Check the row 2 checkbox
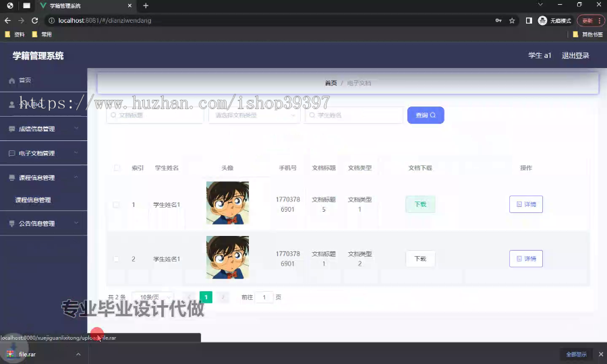 click(x=116, y=259)
